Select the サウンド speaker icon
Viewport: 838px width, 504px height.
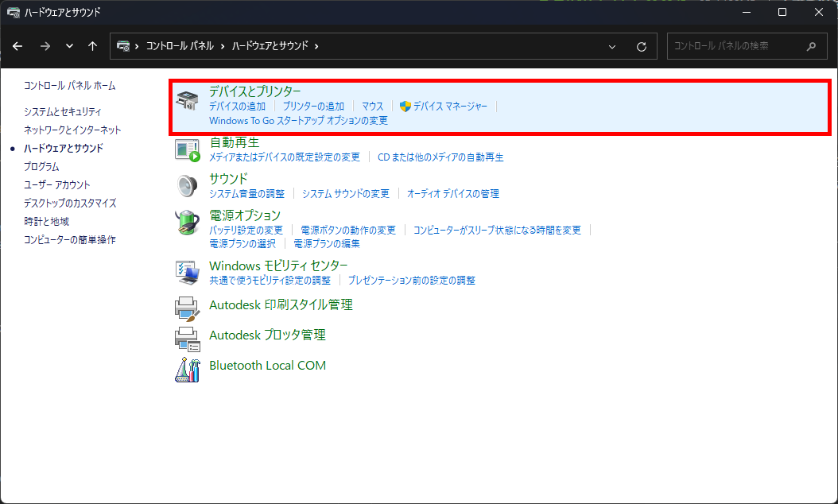click(188, 187)
